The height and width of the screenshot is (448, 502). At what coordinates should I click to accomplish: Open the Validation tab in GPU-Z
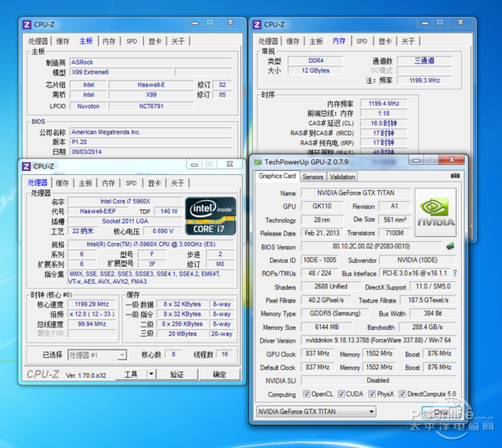point(342,177)
